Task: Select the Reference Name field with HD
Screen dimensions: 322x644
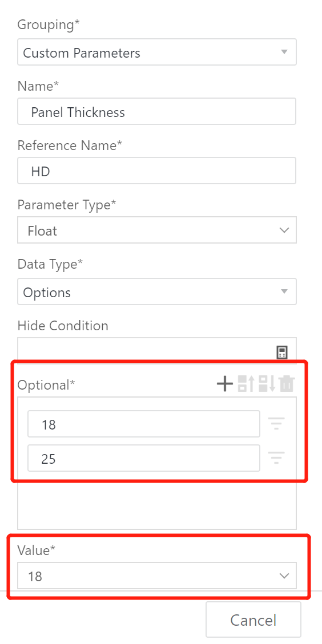Action: pos(156,171)
